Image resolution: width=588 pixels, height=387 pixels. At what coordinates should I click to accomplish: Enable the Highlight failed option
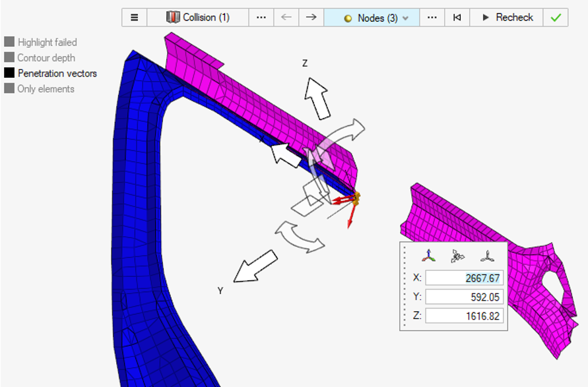[9, 42]
